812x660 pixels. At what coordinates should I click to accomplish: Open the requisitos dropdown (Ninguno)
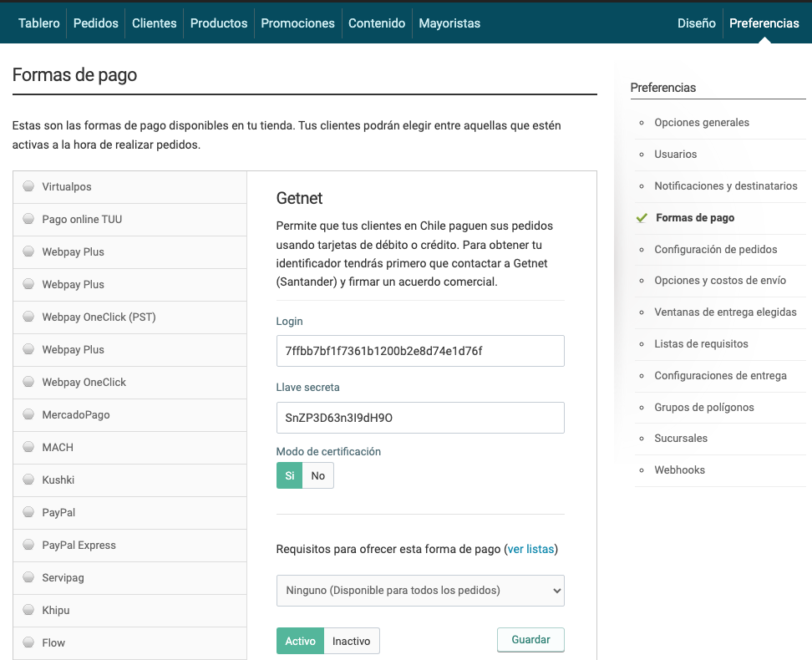click(x=420, y=591)
